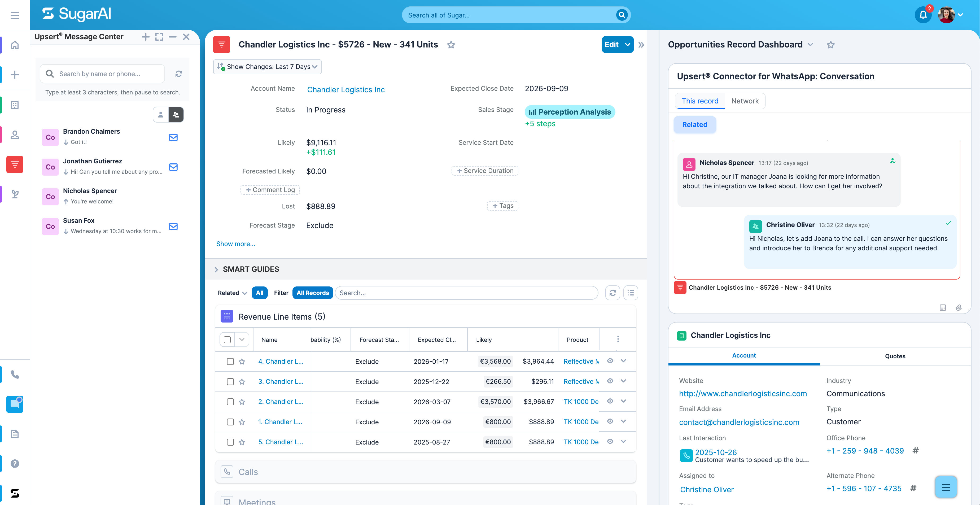Expand the SMART GUIDES section
The height and width of the screenshot is (505, 980).
(216, 269)
